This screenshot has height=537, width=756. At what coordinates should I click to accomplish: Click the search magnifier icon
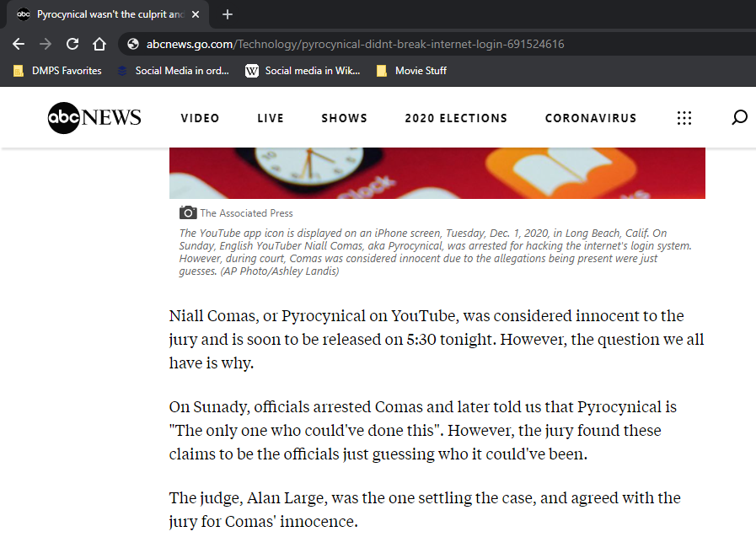coord(739,117)
